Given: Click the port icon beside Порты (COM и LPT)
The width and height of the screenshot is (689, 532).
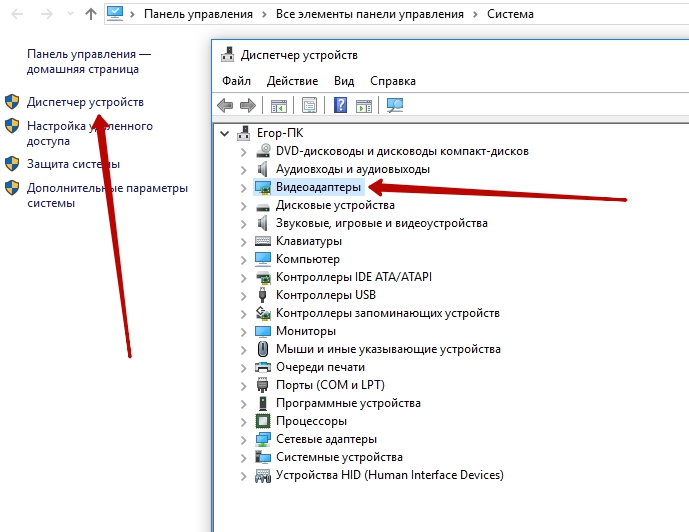Looking at the screenshot, I should (262, 385).
